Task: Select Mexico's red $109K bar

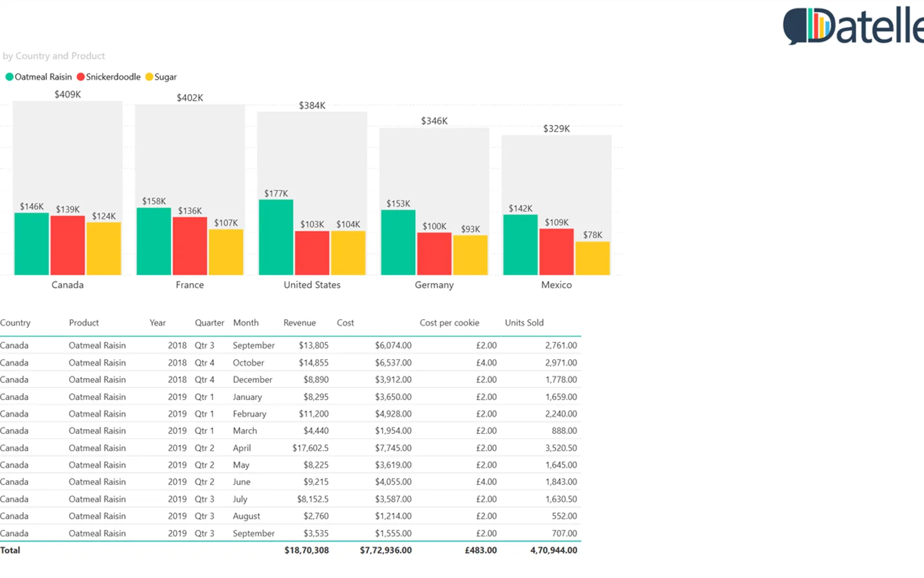Action: (557, 251)
